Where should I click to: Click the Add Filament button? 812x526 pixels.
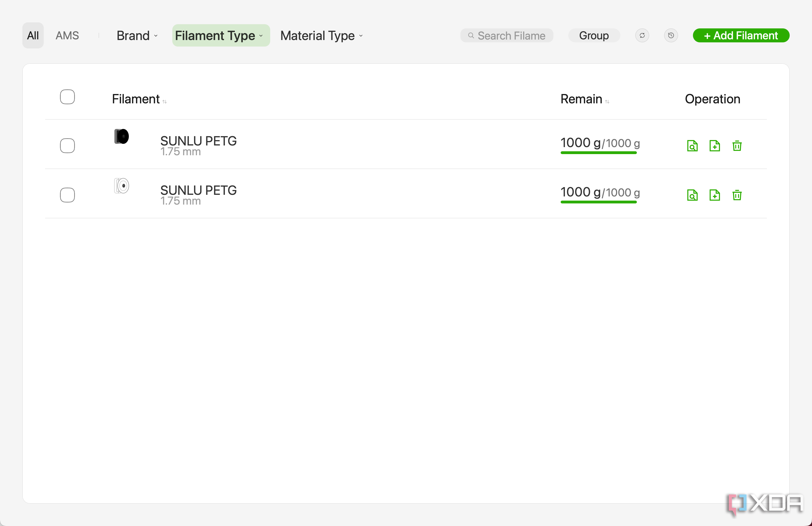point(741,36)
